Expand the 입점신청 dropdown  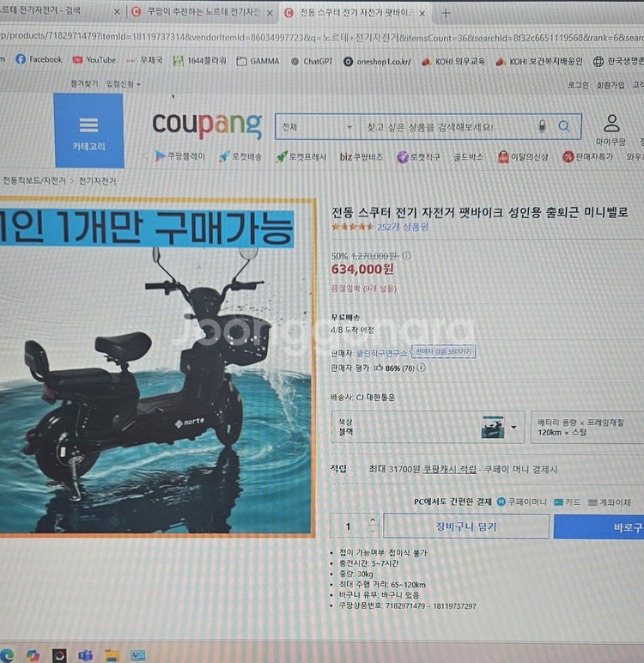(x=123, y=84)
